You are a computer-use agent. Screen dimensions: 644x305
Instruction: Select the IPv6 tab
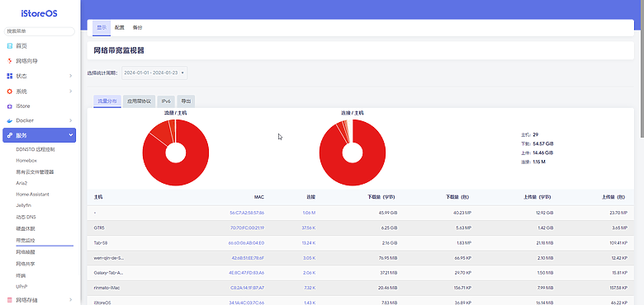point(166,101)
